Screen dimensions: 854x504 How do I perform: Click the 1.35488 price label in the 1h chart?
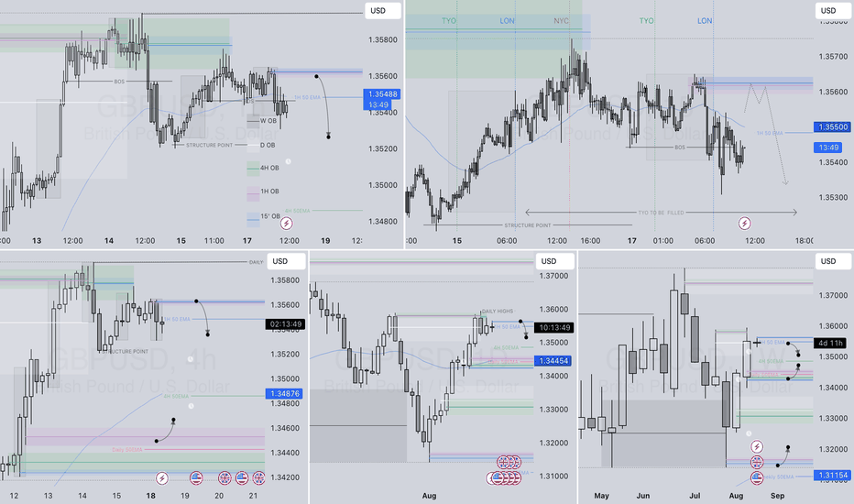tap(383, 94)
